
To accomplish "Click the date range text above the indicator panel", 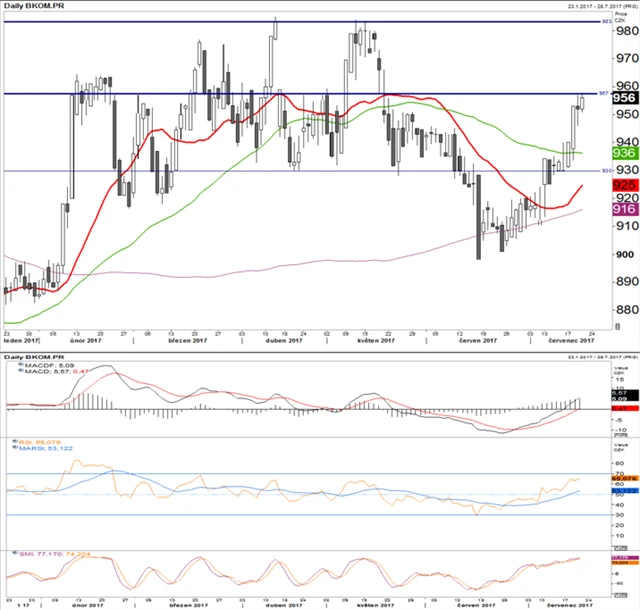I will (x=602, y=357).
